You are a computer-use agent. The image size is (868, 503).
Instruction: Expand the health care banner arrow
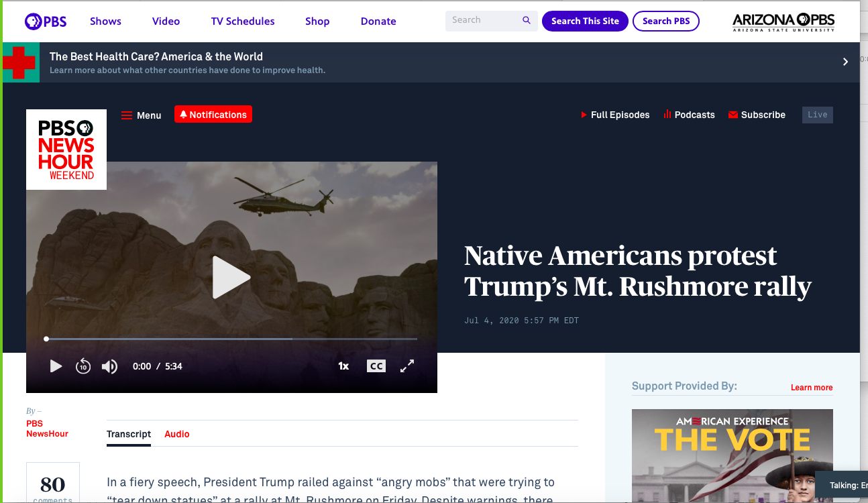pyautogui.click(x=845, y=62)
